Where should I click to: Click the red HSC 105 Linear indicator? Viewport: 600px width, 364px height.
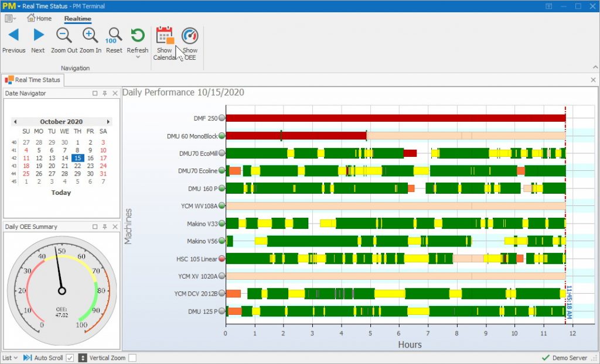pyautogui.click(x=221, y=259)
